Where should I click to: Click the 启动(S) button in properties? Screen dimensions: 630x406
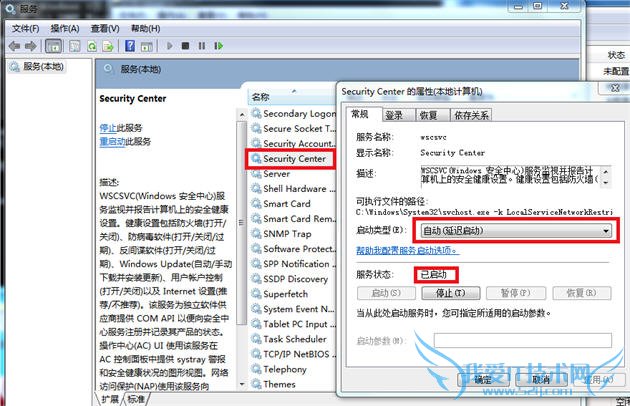[x=386, y=293]
